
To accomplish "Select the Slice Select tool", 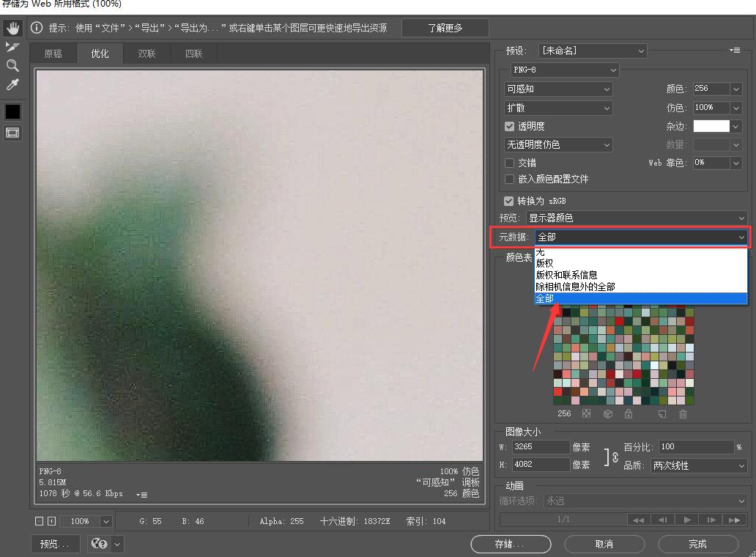I will 12,47.
